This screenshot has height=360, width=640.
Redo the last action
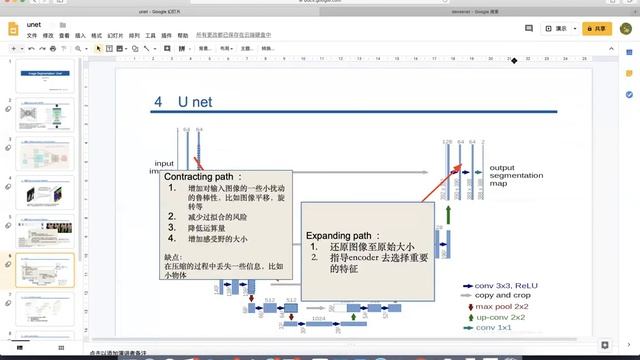point(42,49)
